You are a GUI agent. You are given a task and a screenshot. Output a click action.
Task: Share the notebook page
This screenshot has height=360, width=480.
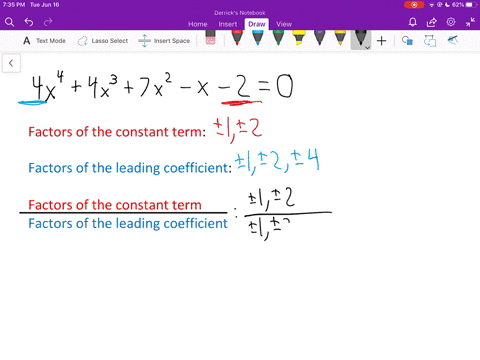(x=432, y=22)
